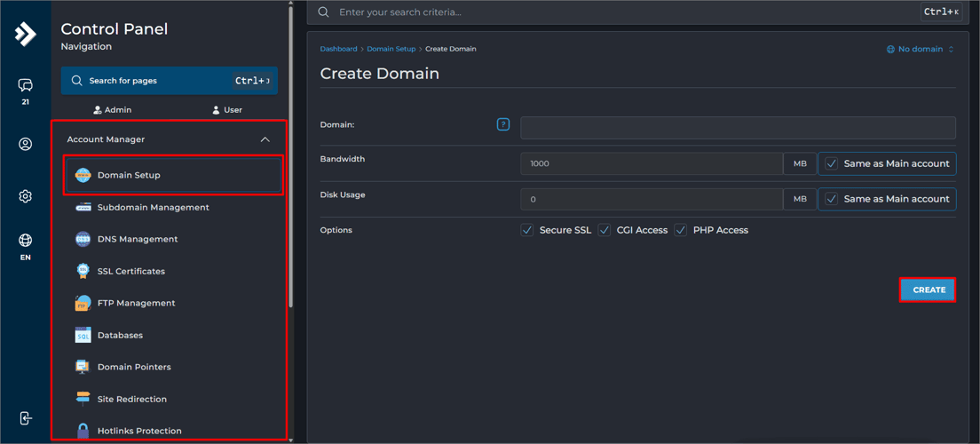Viewport: 980px width, 444px height.
Task: Open the No domain selector dropdown
Action: [x=921, y=50]
